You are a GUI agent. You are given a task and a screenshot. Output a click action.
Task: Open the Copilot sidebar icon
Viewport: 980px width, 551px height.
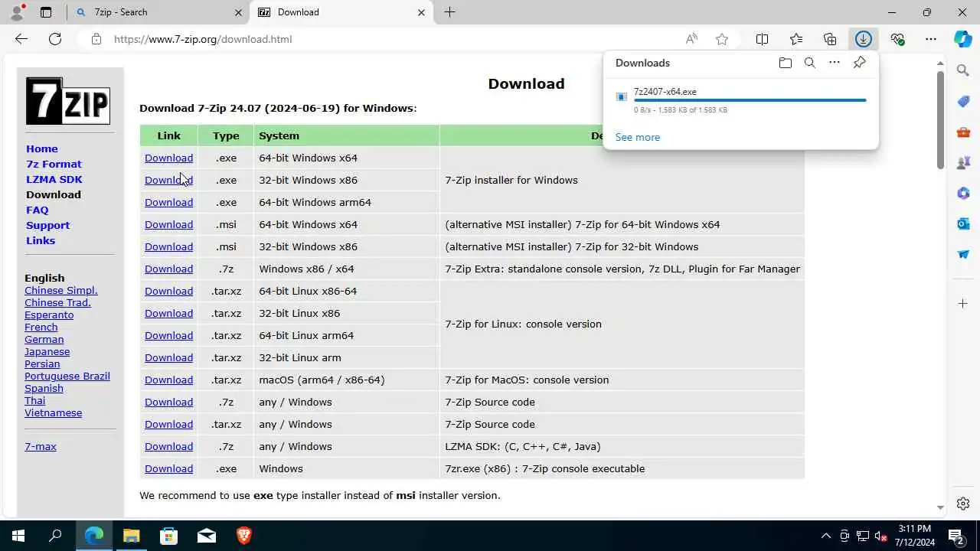click(963, 39)
